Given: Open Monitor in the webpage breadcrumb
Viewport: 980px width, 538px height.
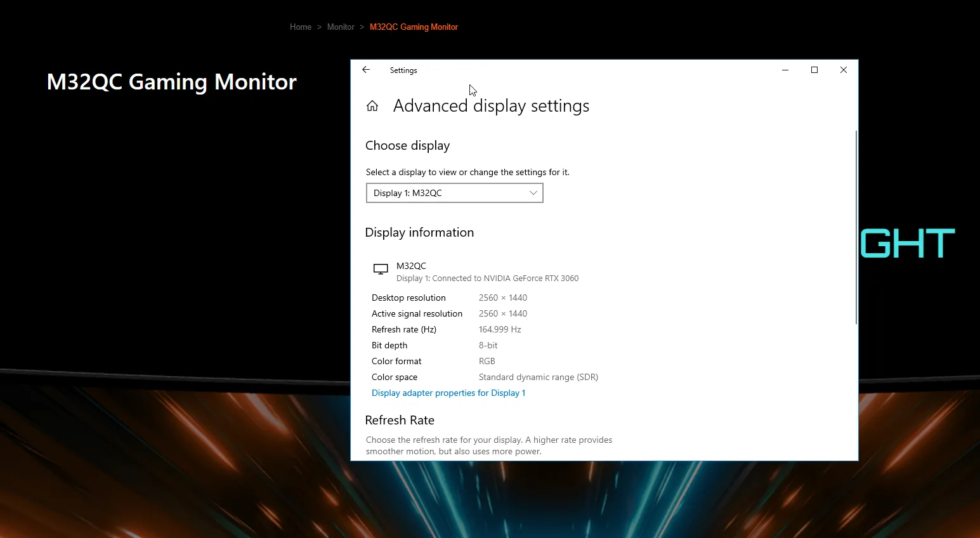Looking at the screenshot, I should tap(341, 27).
